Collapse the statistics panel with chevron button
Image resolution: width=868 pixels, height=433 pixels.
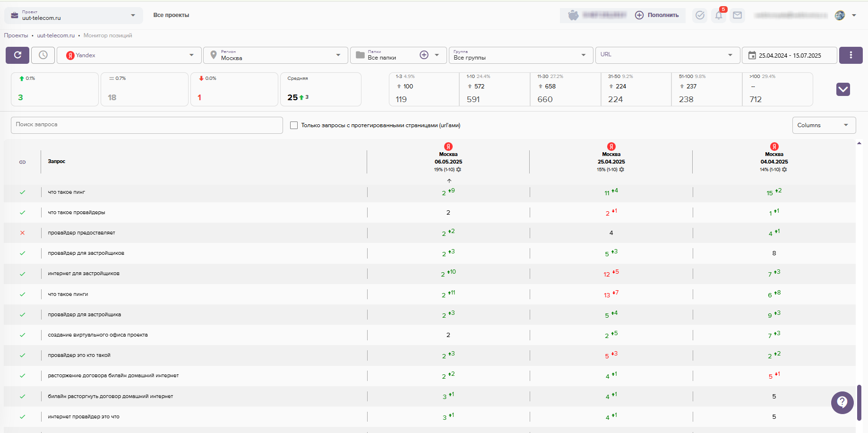[843, 89]
